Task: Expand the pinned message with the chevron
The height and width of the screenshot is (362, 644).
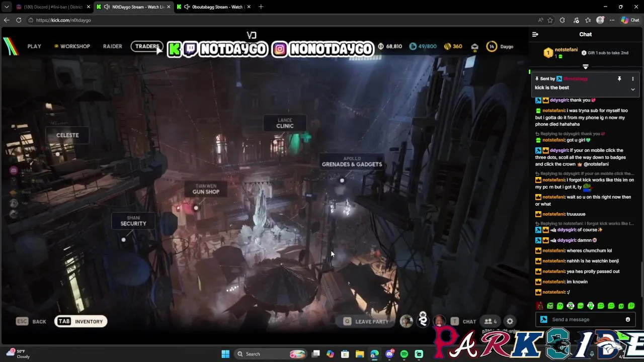Action: [x=632, y=89]
